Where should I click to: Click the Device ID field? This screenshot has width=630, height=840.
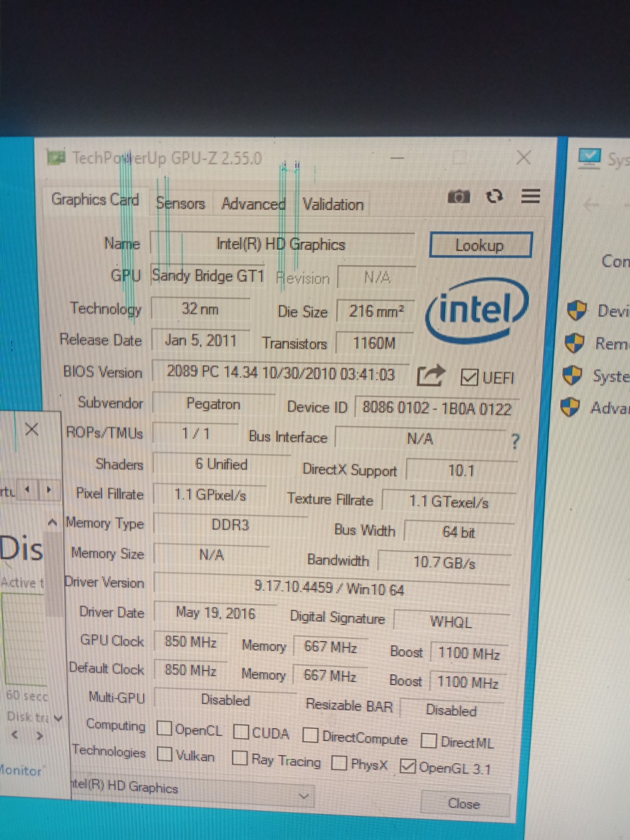(x=437, y=408)
